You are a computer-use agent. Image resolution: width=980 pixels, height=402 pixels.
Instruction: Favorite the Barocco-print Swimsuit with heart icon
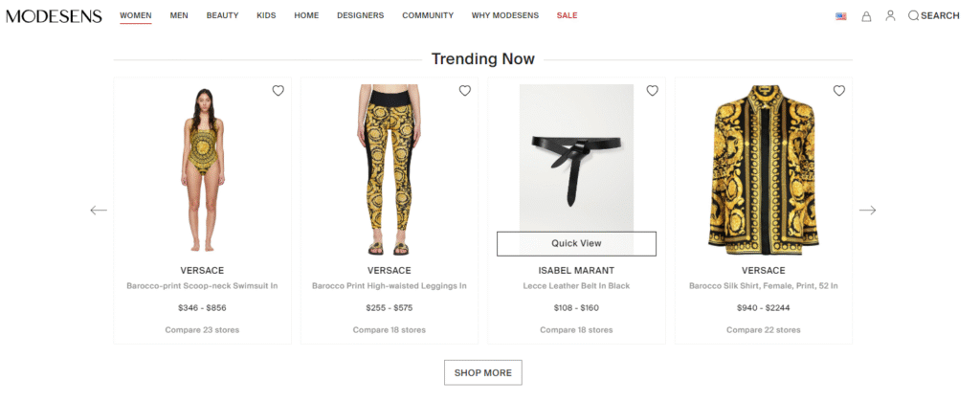pyautogui.click(x=278, y=91)
